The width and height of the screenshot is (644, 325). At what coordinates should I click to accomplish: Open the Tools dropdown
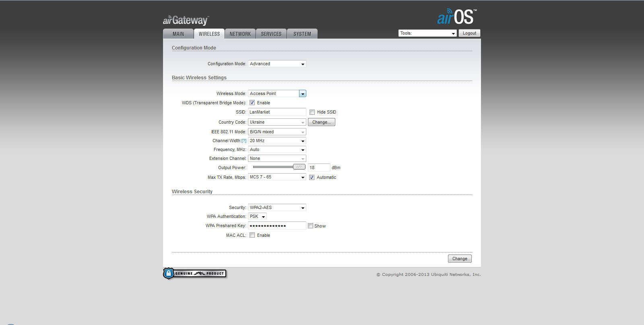click(x=427, y=33)
